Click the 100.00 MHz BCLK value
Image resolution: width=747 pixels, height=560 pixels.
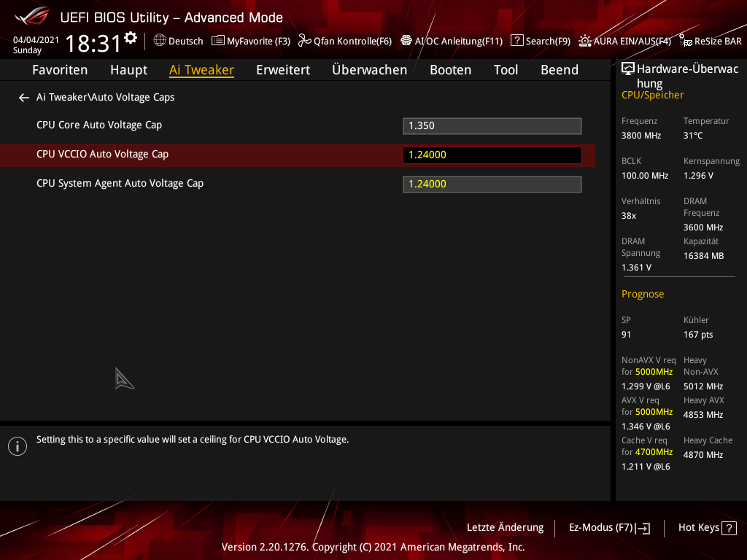point(645,176)
